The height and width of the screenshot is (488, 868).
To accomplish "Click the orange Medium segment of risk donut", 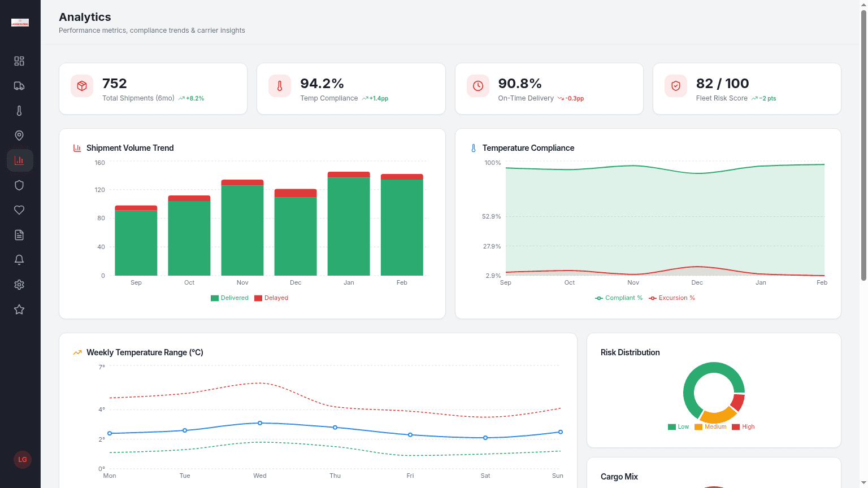I will (718, 417).
